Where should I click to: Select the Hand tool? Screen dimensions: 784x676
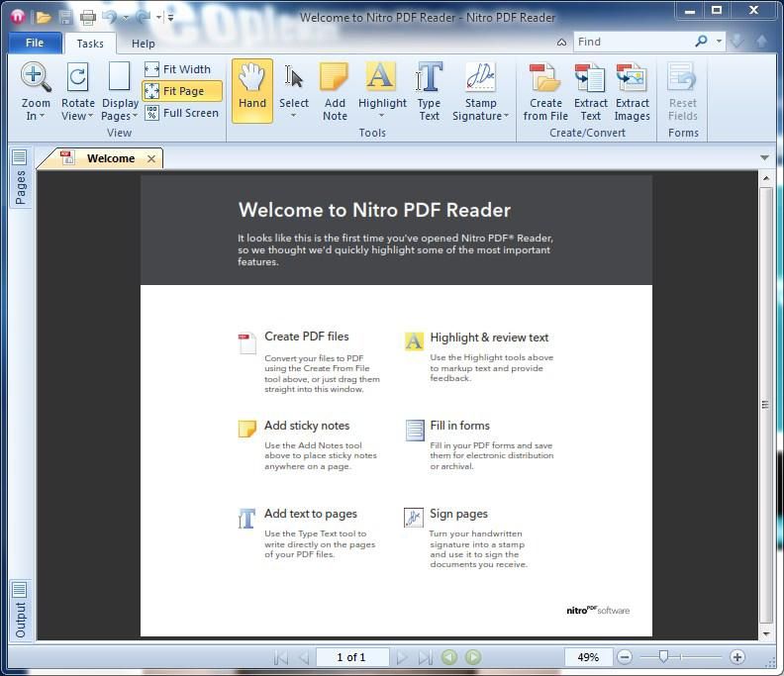252,90
